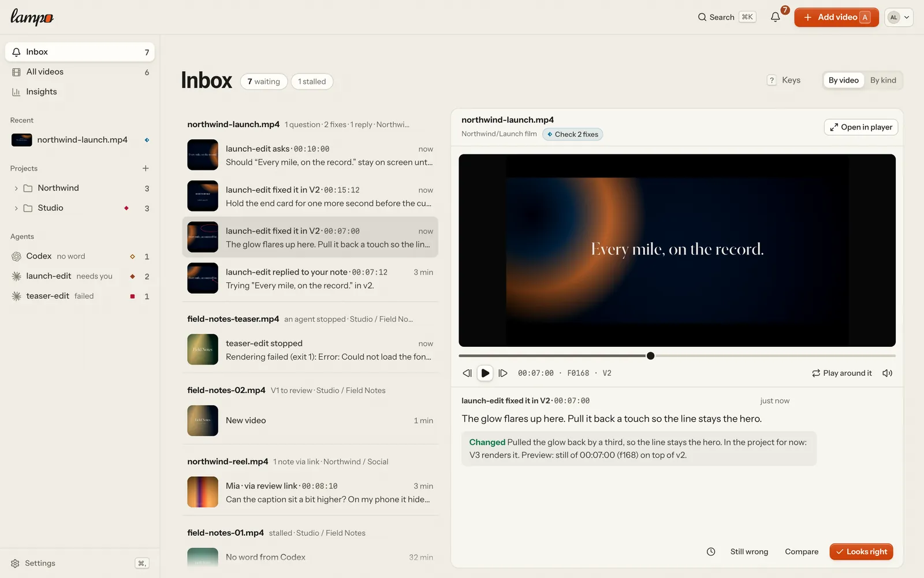Step forward one frame

point(503,373)
